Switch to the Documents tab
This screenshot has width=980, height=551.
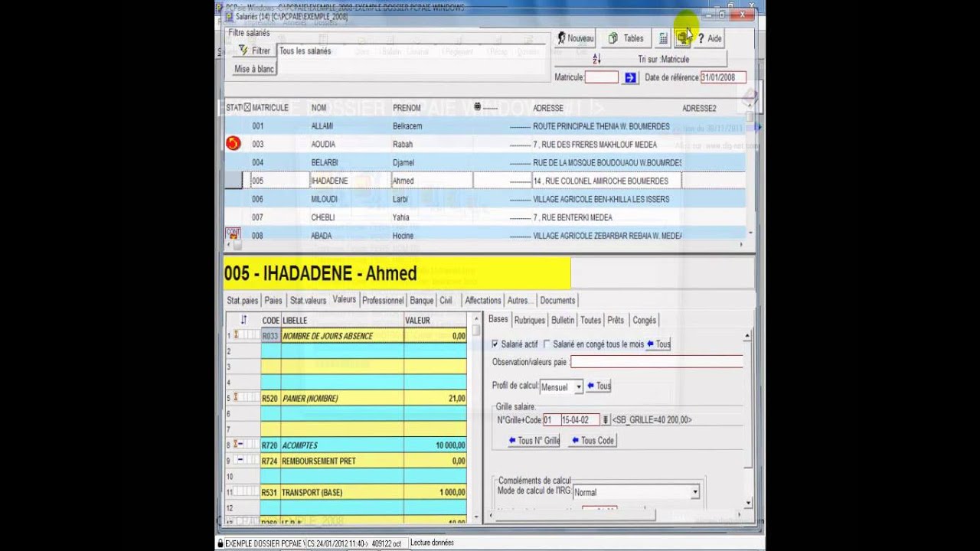click(x=557, y=301)
